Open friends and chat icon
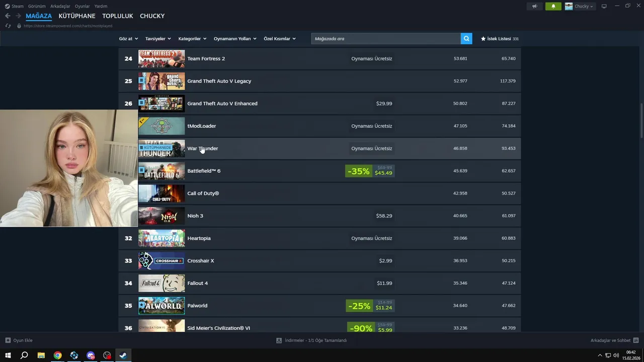Viewport: 644px width, 362px height. 636,340
